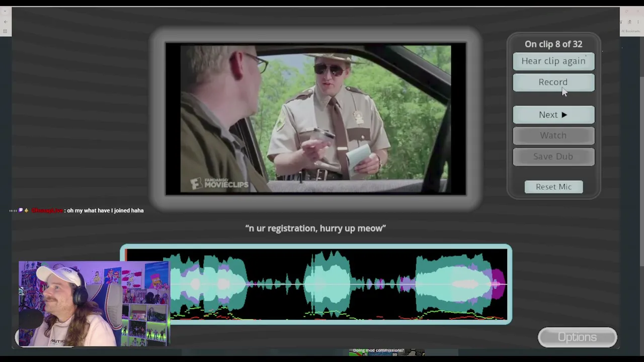Reset the microphone with Reset Mic
This screenshot has width=644, height=362.
[x=553, y=187]
